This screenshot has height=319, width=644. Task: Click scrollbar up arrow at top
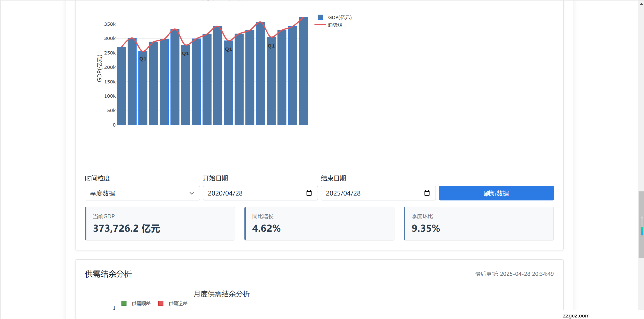(x=641, y=4)
